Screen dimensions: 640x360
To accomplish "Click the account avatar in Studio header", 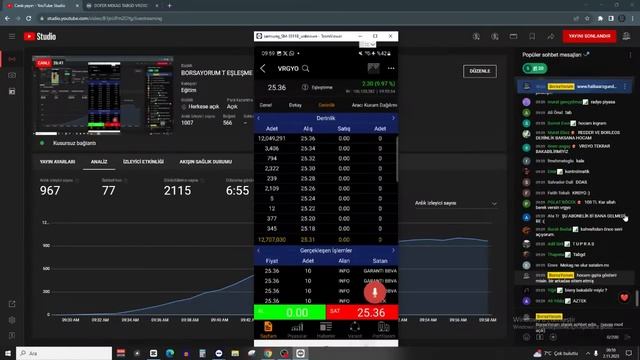I will (626, 36).
